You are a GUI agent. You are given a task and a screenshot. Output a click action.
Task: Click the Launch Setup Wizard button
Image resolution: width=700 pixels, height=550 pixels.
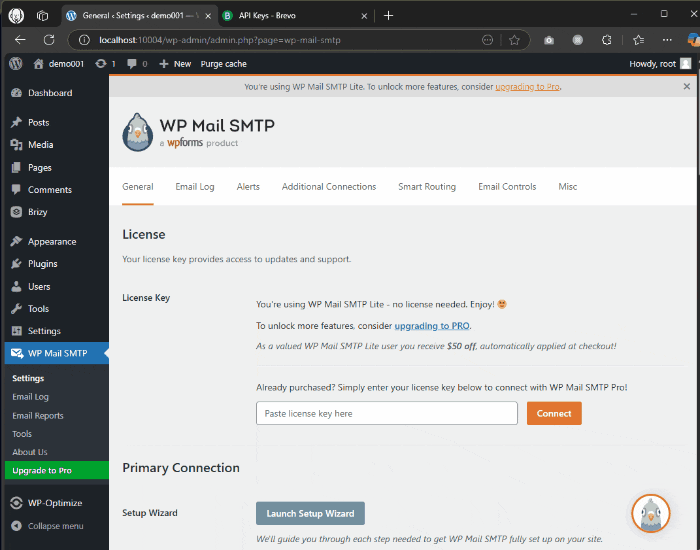click(310, 513)
